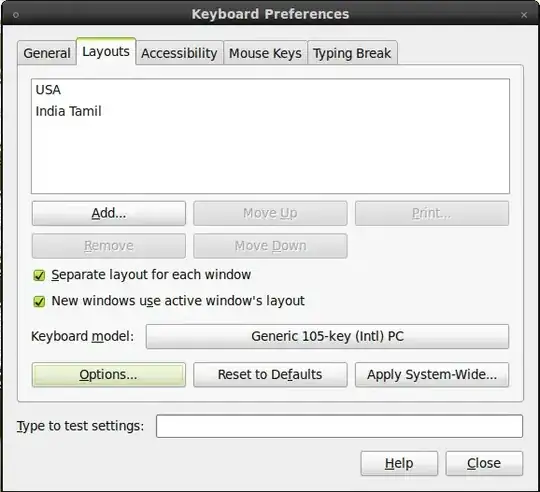Click the Add... layout button
This screenshot has height=492, width=540.
point(109,213)
